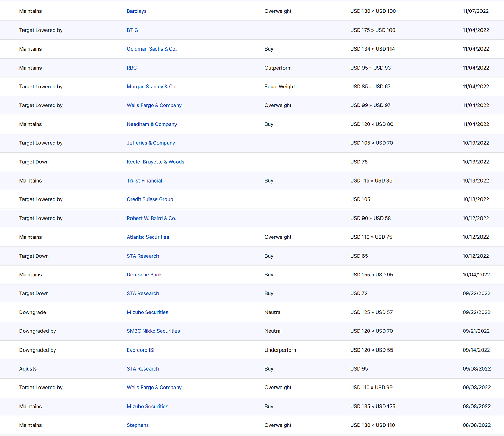
Task: Select the USD 105 Credit Suisse target
Action: [x=360, y=199]
